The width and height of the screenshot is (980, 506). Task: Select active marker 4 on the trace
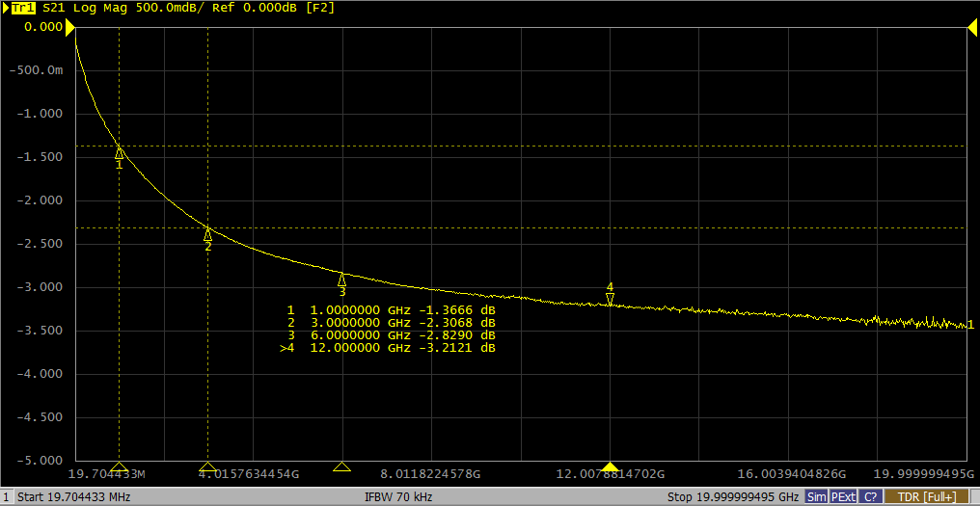point(610,298)
